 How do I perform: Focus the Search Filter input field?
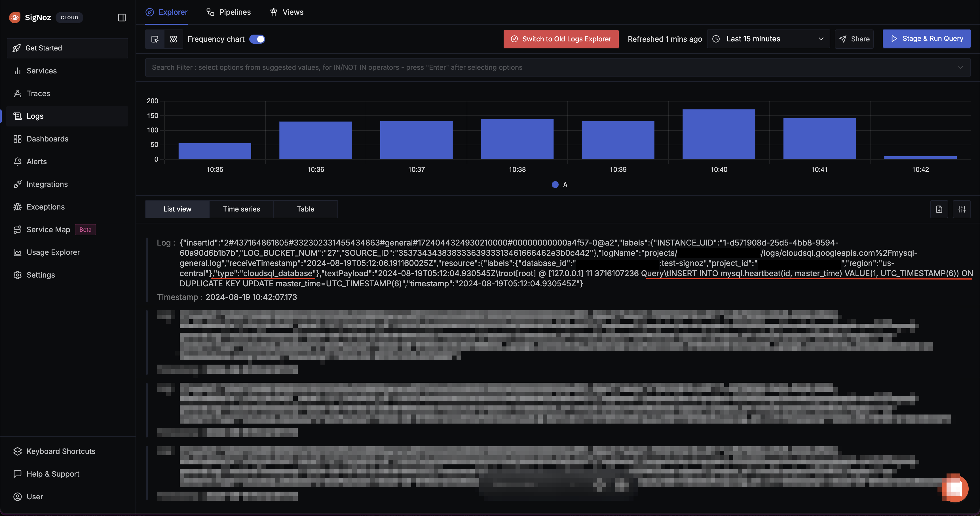point(558,67)
